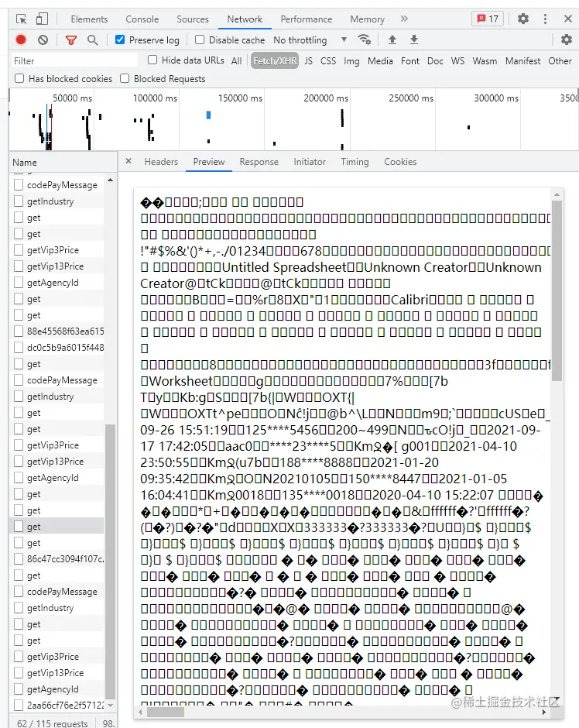Click the Filter text input

(x=74, y=60)
